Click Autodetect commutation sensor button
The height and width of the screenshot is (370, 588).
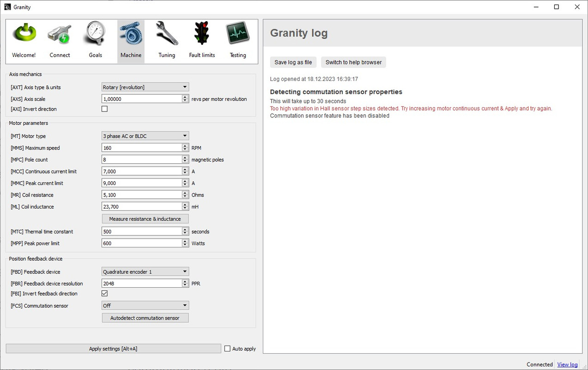[x=145, y=318]
